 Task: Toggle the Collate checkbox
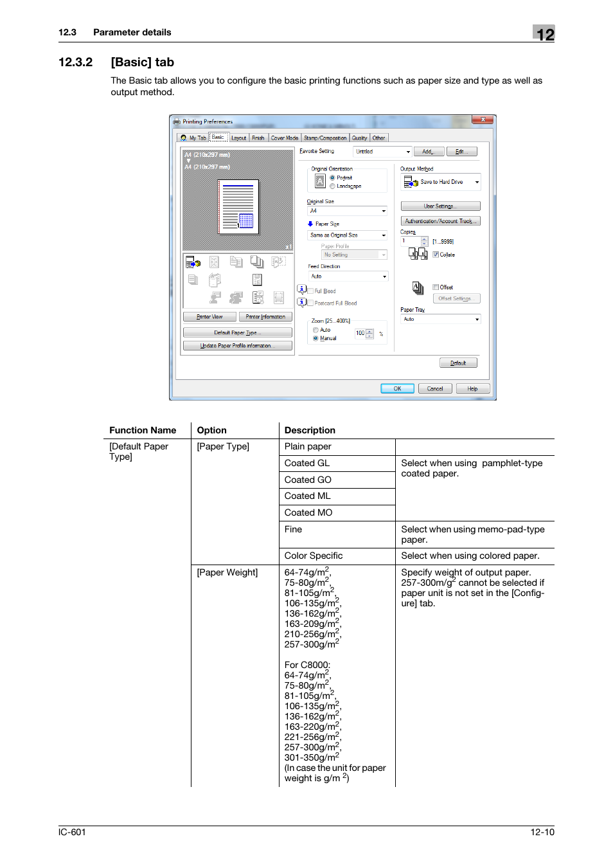click(x=436, y=255)
